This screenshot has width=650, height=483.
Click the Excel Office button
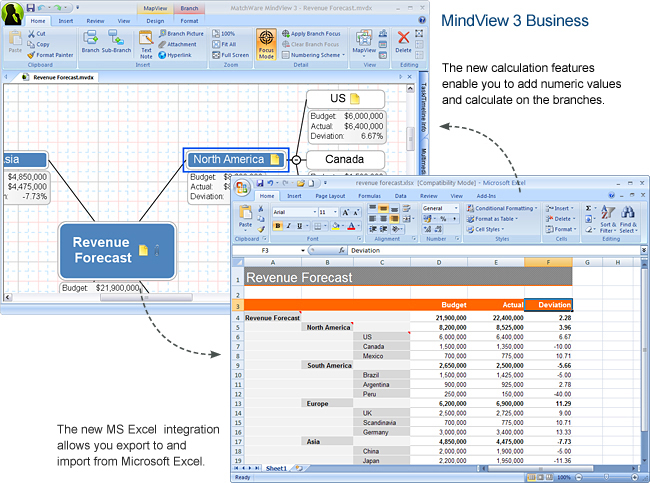tap(242, 188)
